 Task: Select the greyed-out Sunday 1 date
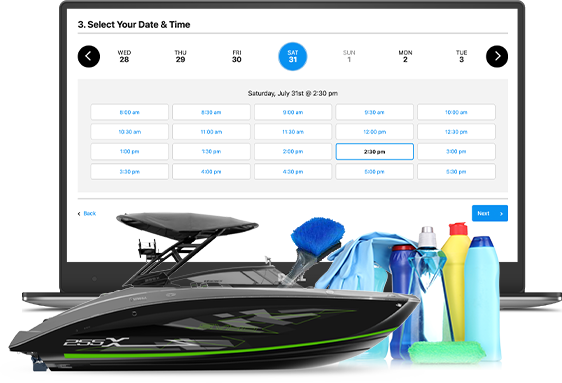click(x=349, y=56)
